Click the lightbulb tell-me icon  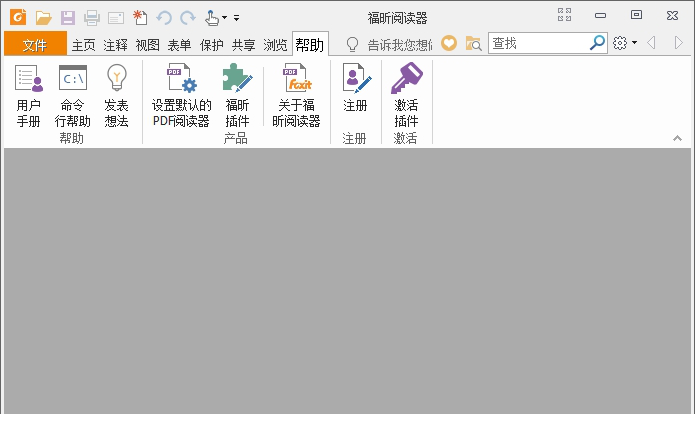coord(352,44)
